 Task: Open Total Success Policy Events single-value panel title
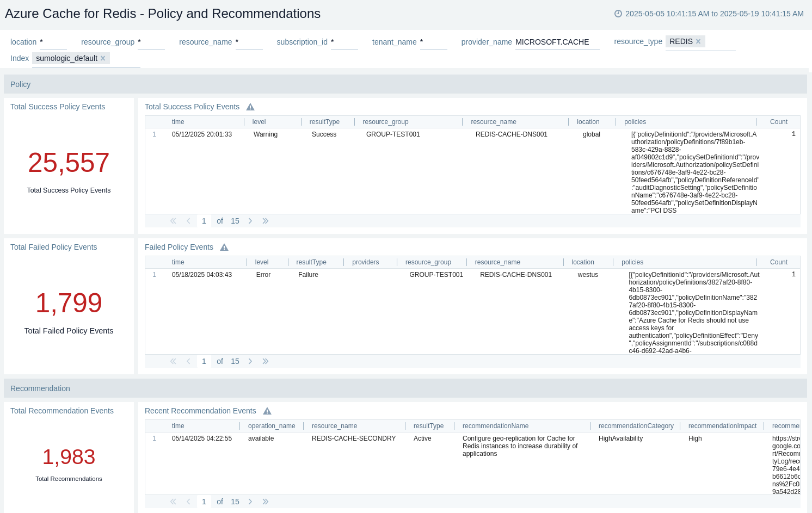[x=58, y=107]
